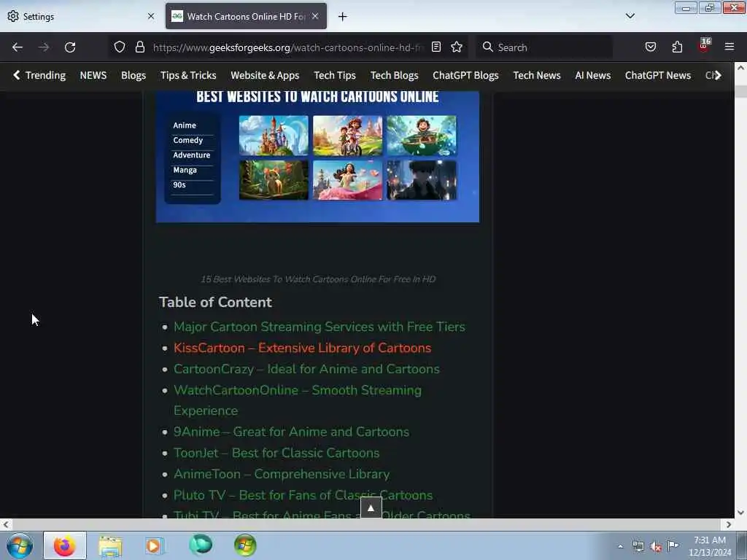Open AnimeToon Comprehensive Library link
Viewport: 747px width, 560px height.
pyautogui.click(x=282, y=474)
